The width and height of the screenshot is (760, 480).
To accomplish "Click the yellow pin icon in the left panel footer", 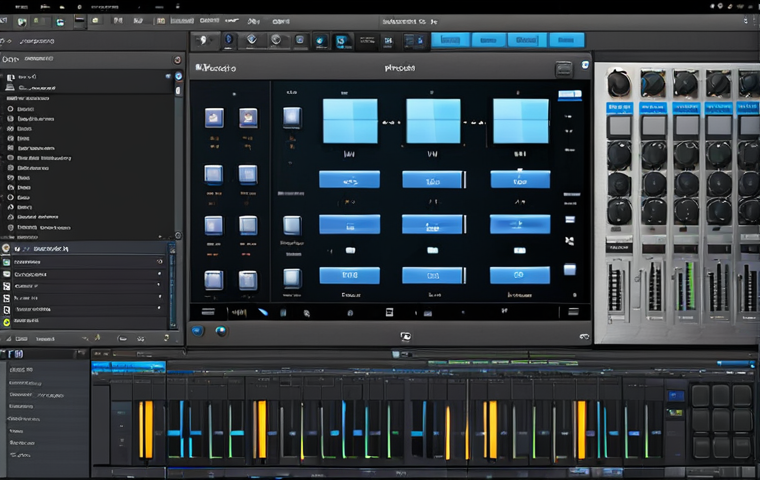I will pos(96,337).
